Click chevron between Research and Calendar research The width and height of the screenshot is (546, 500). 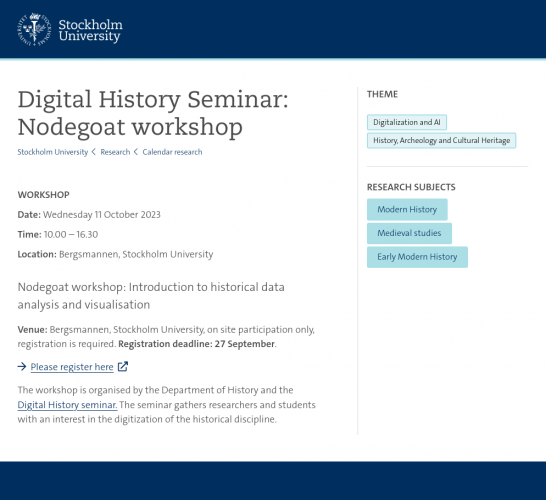click(x=136, y=152)
